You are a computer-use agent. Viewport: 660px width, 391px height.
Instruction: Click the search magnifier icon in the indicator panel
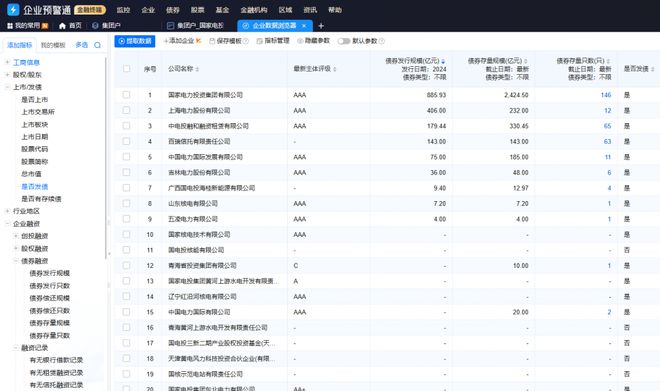pyautogui.click(x=98, y=45)
